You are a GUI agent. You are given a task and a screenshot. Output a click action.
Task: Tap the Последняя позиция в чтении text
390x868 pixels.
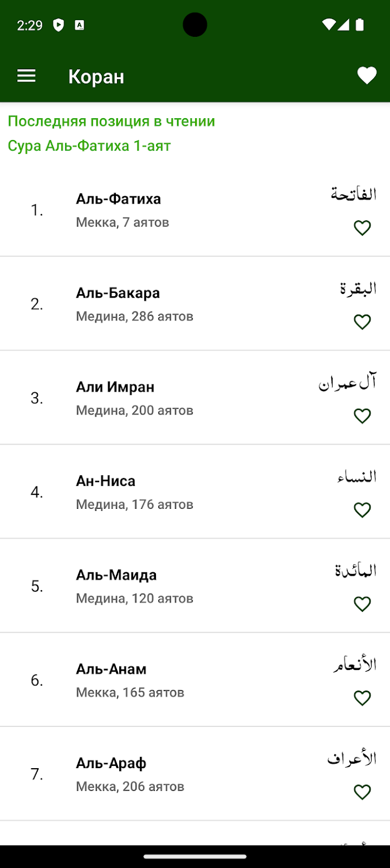[x=111, y=121]
